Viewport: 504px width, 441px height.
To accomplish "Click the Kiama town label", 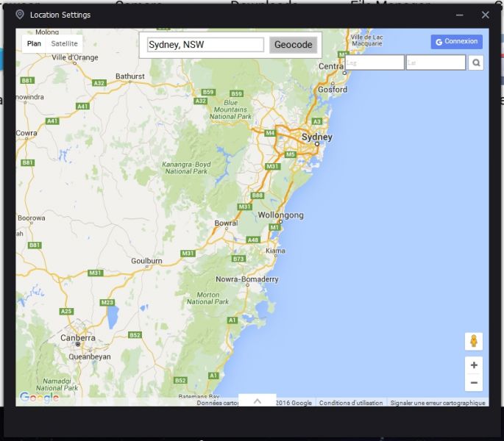I will [x=275, y=251].
